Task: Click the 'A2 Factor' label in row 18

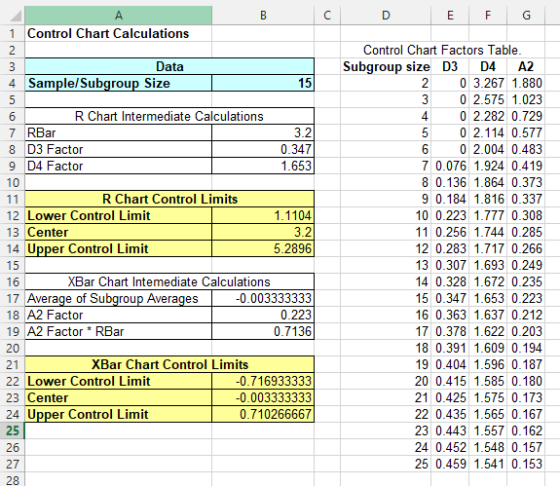Action: click(x=118, y=315)
